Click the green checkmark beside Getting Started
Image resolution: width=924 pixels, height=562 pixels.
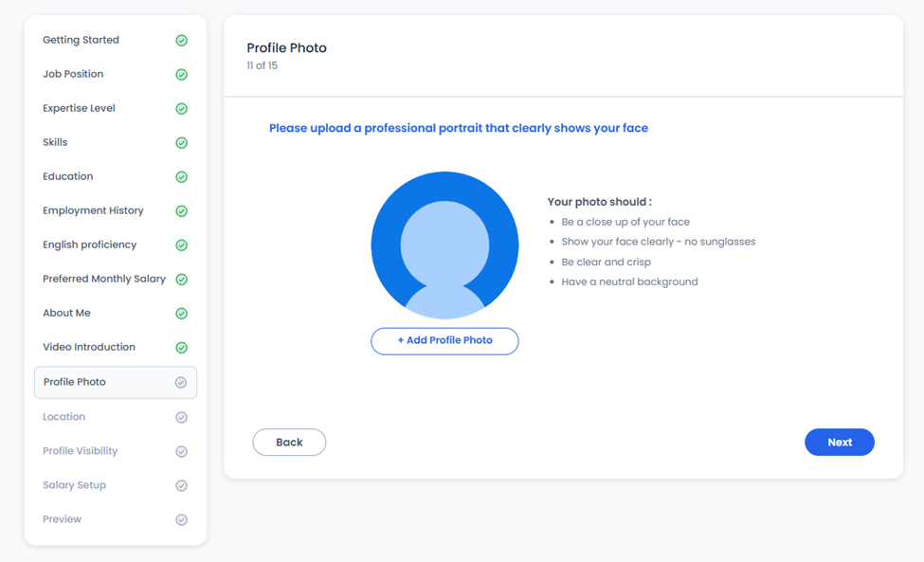click(182, 41)
